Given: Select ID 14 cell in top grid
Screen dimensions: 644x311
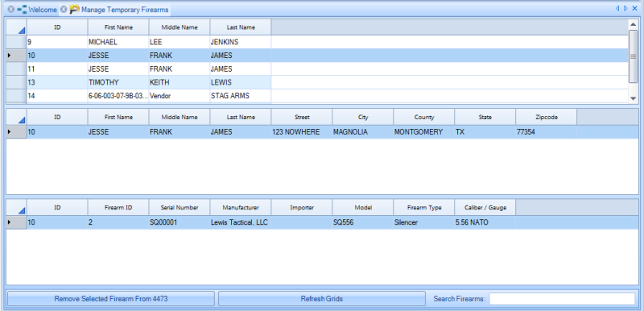Looking at the screenshot, I should pos(57,96).
